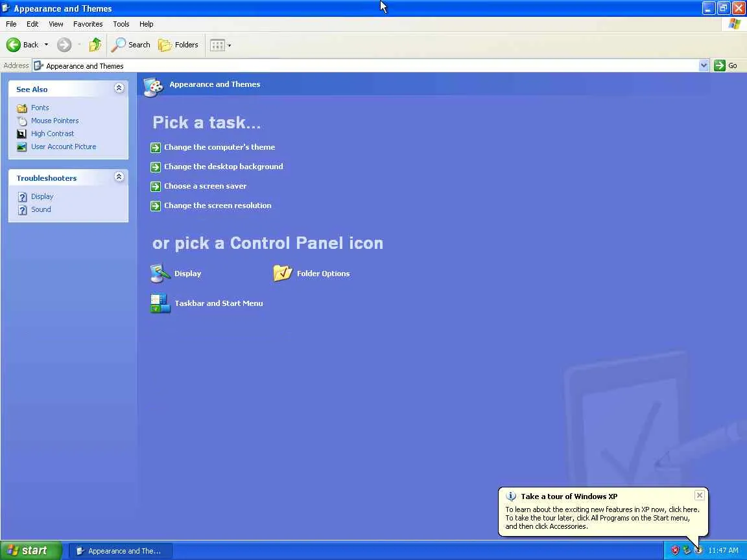This screenshot has width=747, height=560.
Task: Click the taskbar clock
Action: [723, 550]
